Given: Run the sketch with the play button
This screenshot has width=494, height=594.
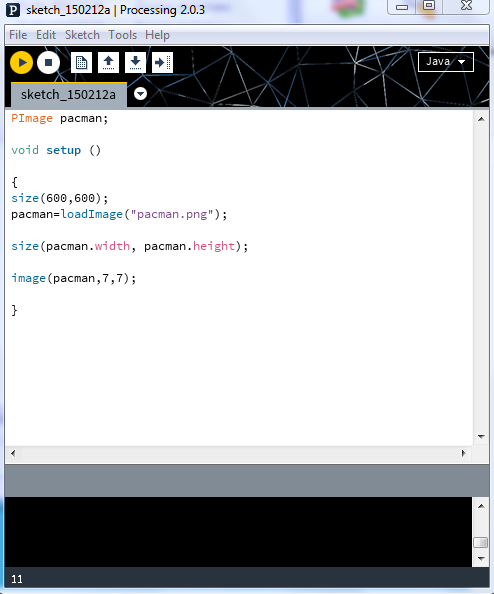Looking at the screenshot, I should click(x=22, y=63).
